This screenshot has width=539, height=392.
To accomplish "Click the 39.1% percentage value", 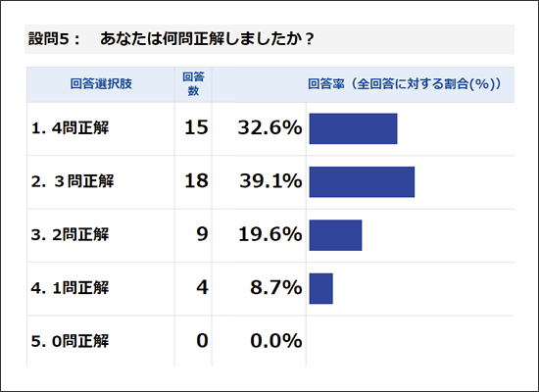I will [270, 181].
